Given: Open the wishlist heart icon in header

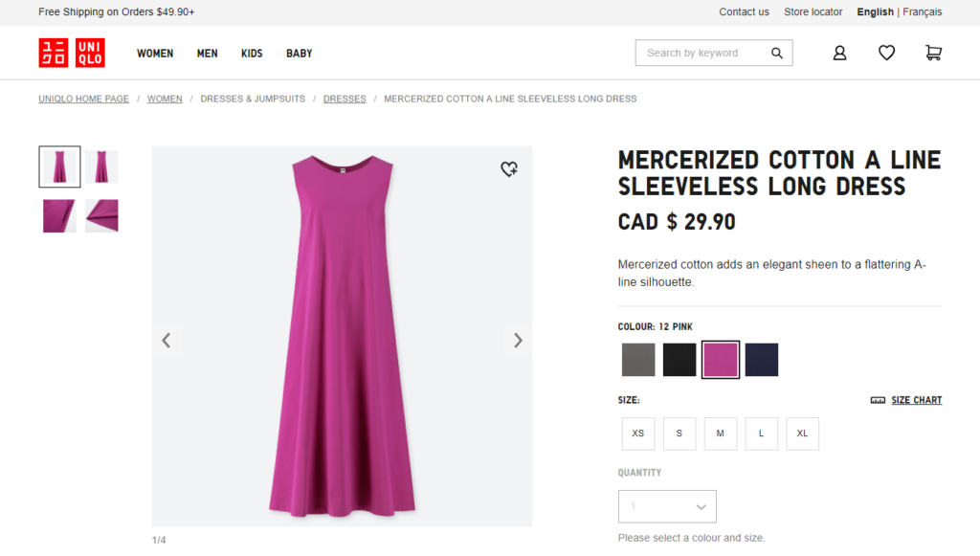Looking at the screenshot, I should coord(886,53).
